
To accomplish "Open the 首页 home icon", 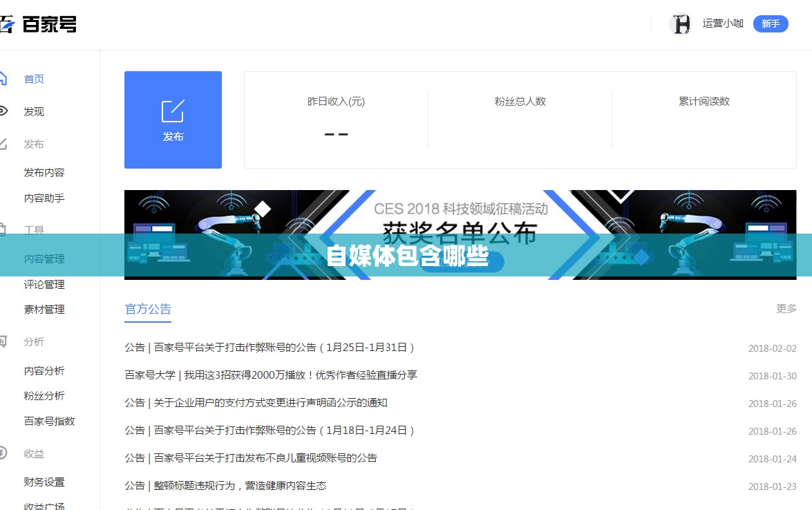I will [3, 79].
